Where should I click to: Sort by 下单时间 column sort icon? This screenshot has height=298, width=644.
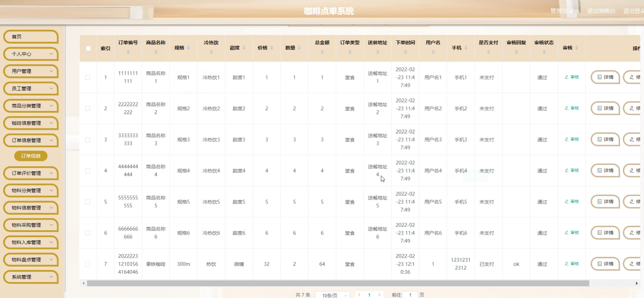(405, 52)
